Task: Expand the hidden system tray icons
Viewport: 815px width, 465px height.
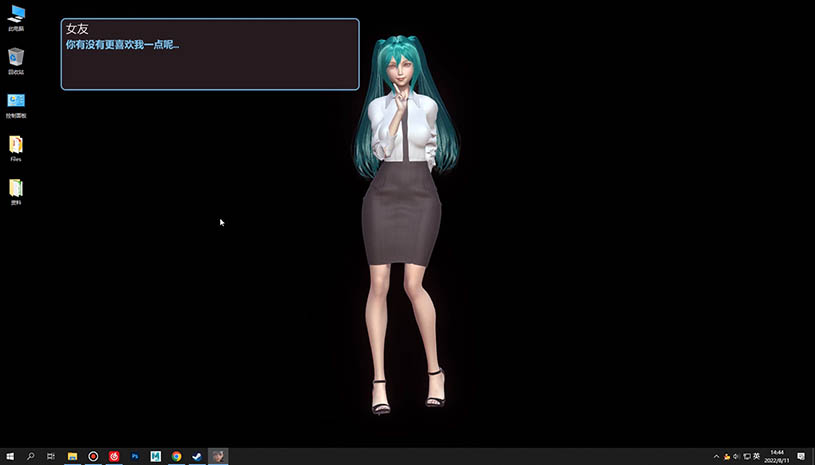Action: (x=716, y=456)
